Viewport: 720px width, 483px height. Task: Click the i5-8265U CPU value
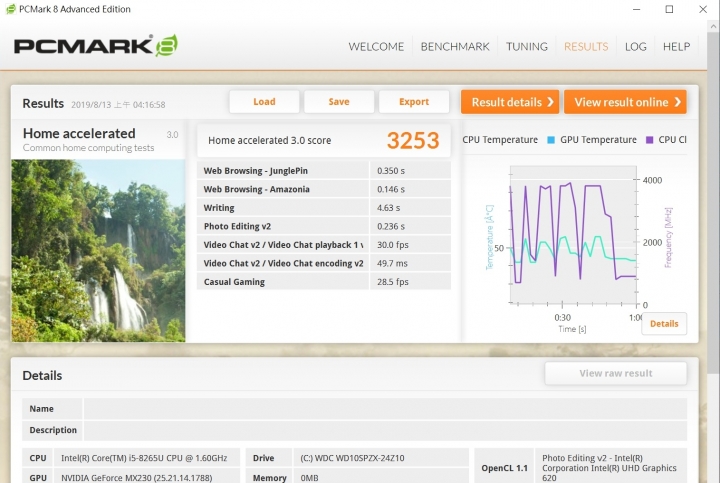coord(144,458)
